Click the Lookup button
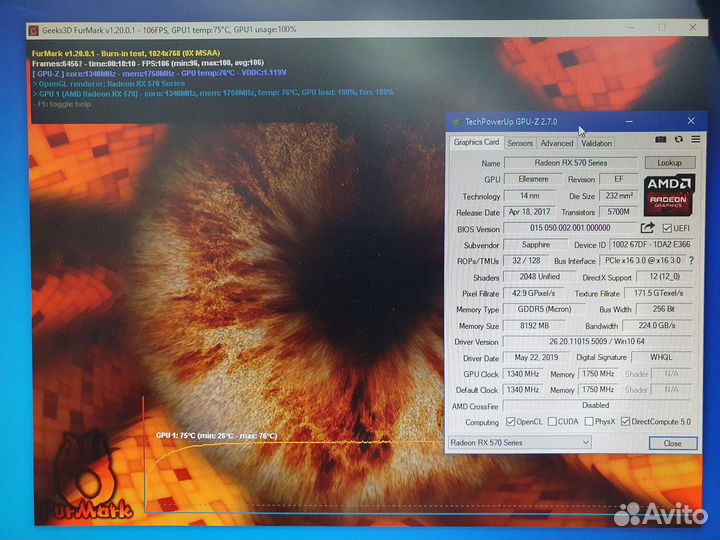Screen dimensions: 720x540 pyautogui.click(x=669, y=163)
